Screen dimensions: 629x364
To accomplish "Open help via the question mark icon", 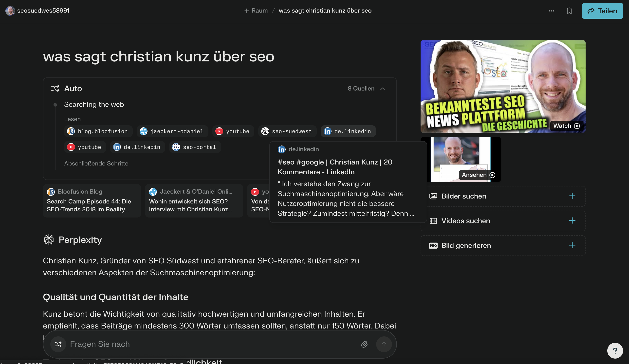I will pyautogui.click(x=615, y=350).
